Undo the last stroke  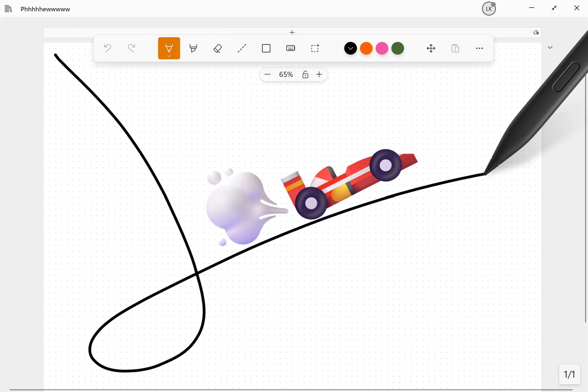tap(107, 48)
